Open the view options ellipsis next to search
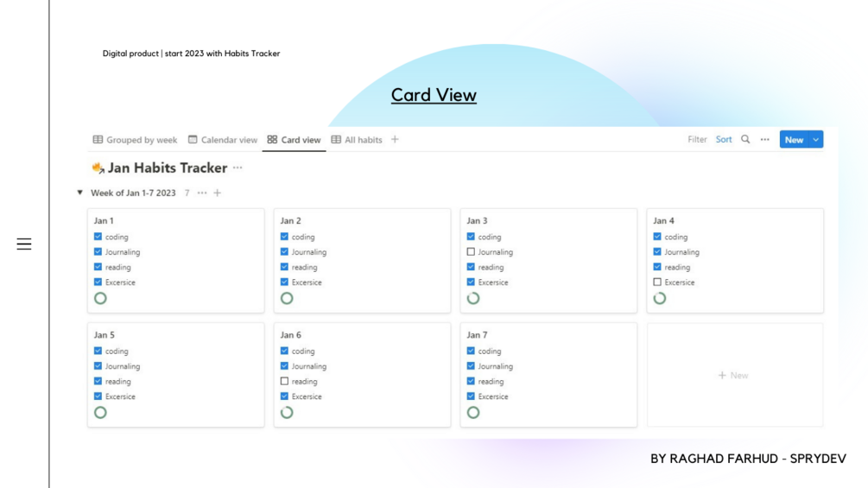868x488 pixels. click(x=765, y=139)
